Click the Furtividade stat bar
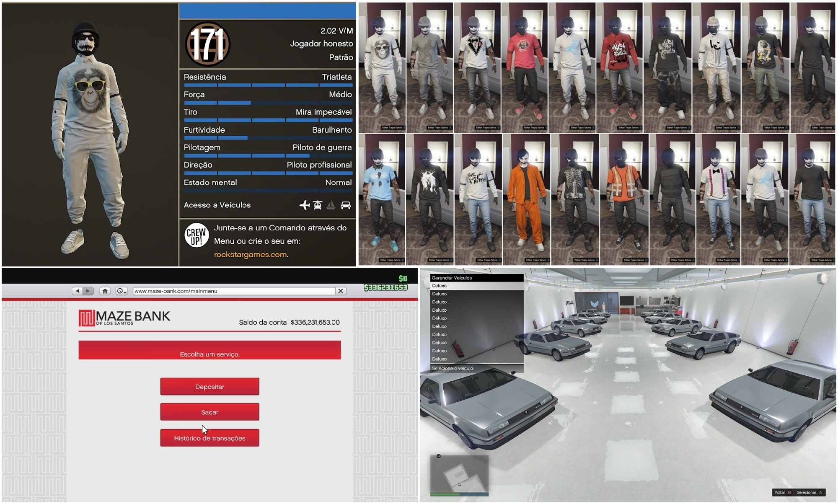Image resolution: width=838 pixels, height=504 pixels. tap(268, 138)
